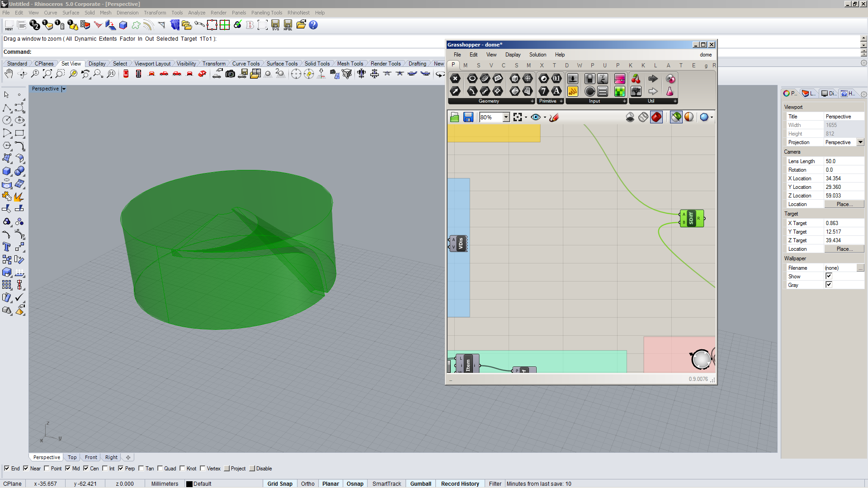Select the Grasshopper Circle parameter icon
Screen dimensions: 868x488
(472, 79)
